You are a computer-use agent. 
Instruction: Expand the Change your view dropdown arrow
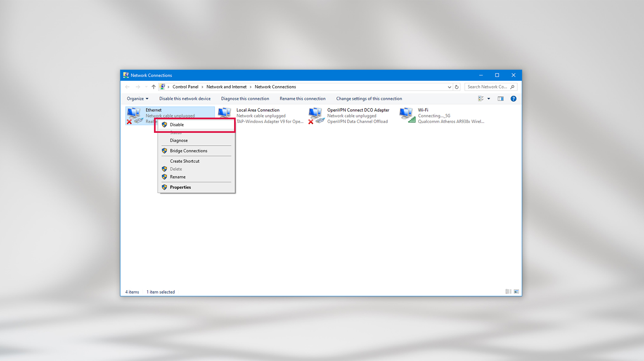(488, 99)
